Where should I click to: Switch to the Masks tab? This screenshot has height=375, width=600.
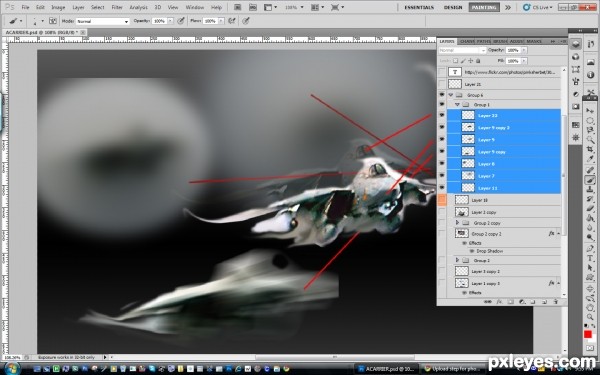[534, 41]
